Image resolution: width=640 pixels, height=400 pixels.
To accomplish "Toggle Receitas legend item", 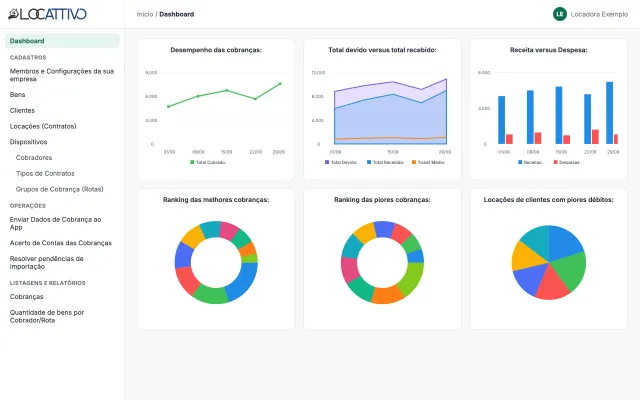I will click(530, 162).
